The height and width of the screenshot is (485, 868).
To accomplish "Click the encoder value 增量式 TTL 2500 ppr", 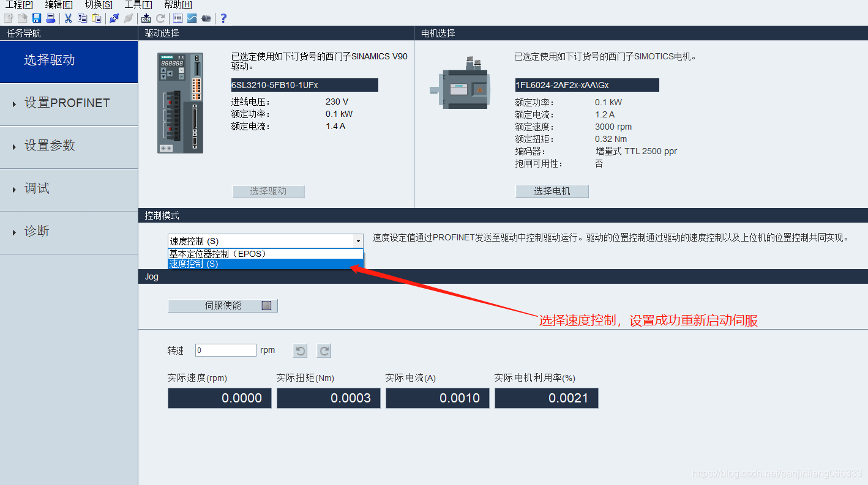I will click(x=637, y=151).
